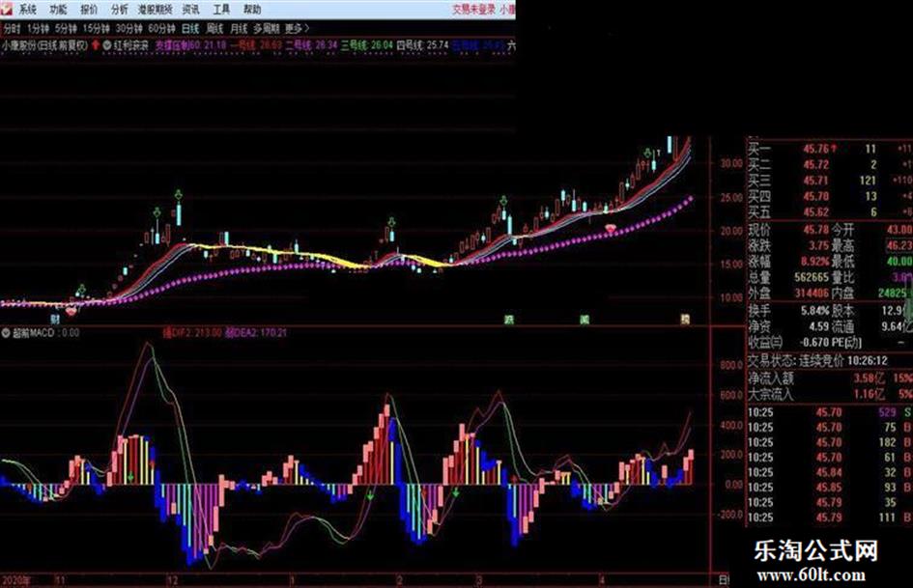The height and width of the screenshot is (588, 913).
Task: Click 交易状态 连续竞价 status line
Action: 817,361
